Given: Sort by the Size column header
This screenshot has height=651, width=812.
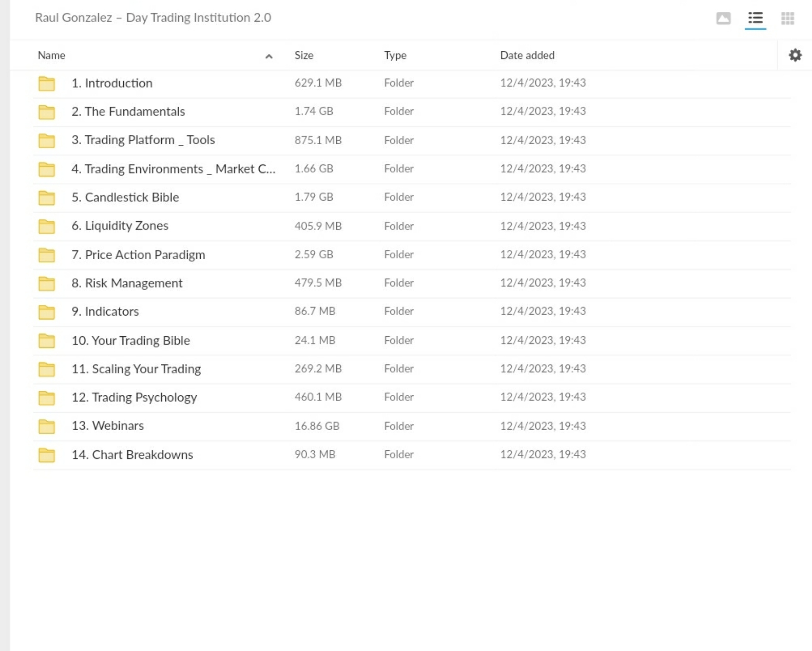Looking at the screenshot, I should (x=304, y=55).
